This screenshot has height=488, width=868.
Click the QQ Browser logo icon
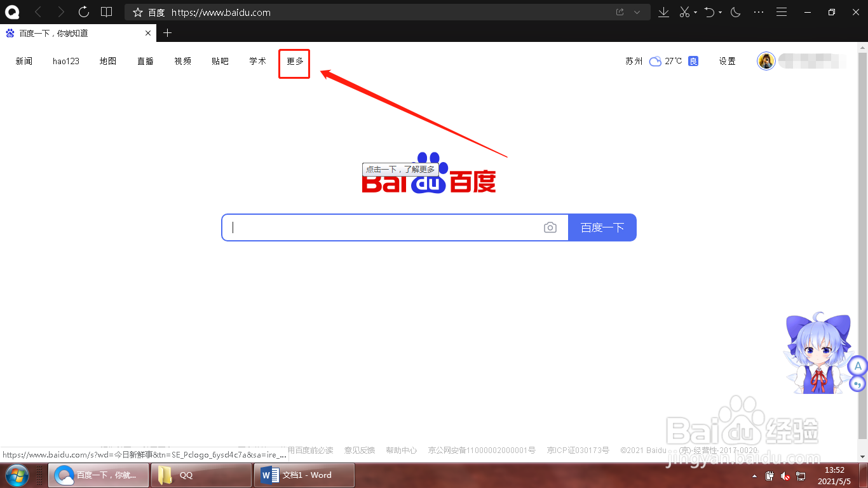click(x=12, y=12)
